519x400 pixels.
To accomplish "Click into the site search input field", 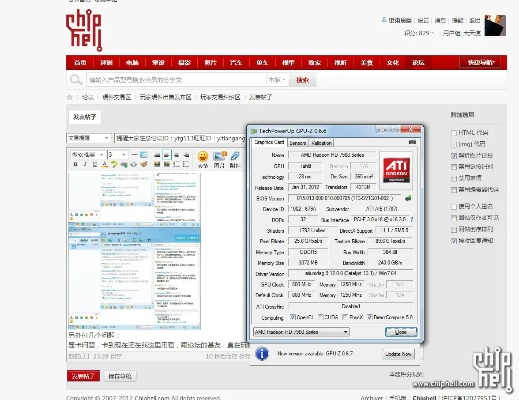I will pos(176,80).
